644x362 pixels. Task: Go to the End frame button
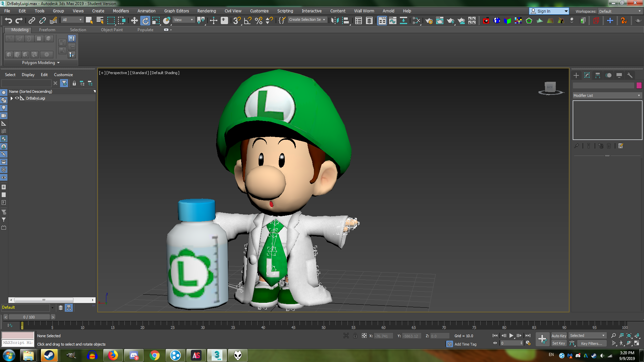[528, 336]
